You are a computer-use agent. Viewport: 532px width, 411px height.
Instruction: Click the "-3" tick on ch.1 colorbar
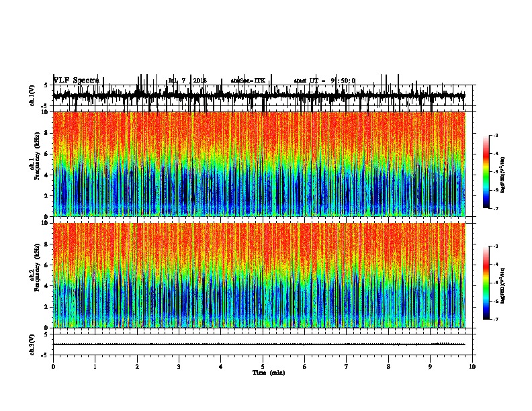pos(496,136)
